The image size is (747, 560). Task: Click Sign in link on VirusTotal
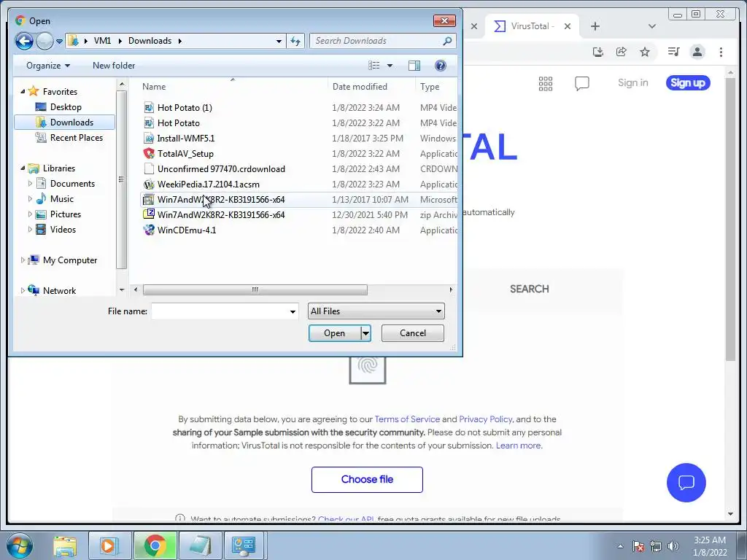[632, 83]
